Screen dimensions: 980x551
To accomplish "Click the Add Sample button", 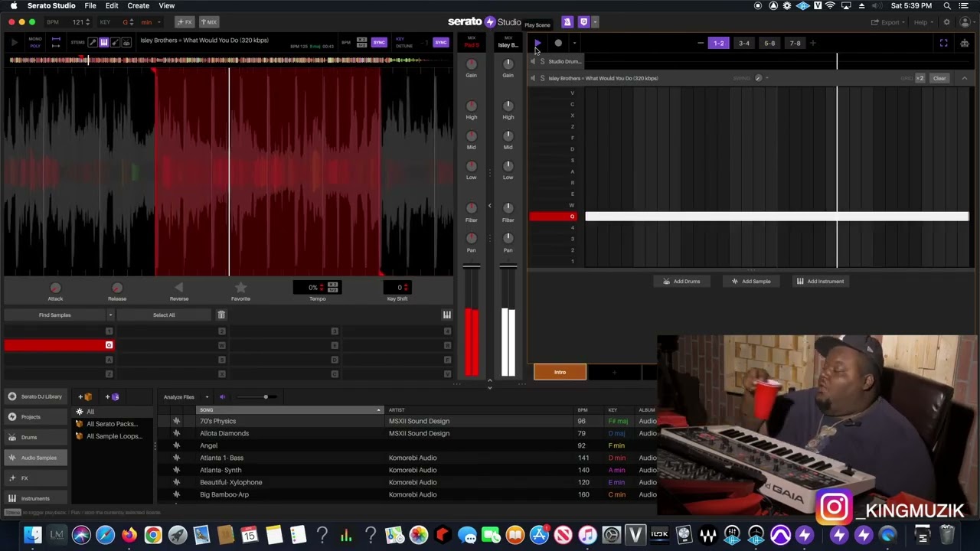I will coord(751,281).
